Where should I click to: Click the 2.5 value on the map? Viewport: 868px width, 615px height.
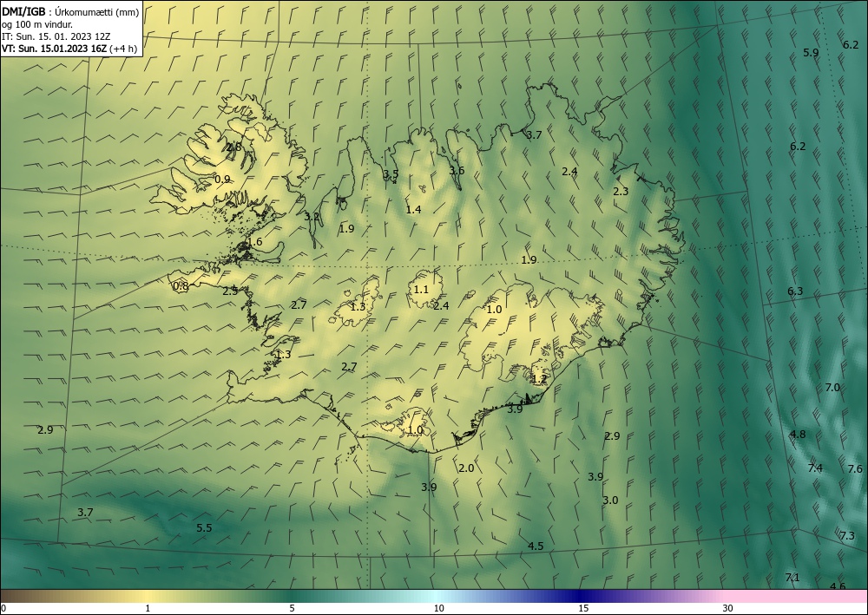point(230,291)
